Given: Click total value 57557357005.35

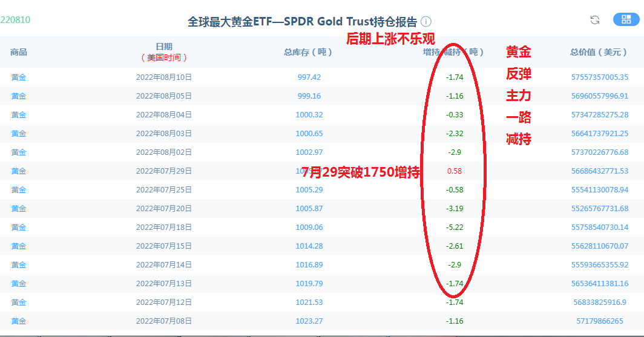Looking at the screenshot, I should click(x=599, y=77).
